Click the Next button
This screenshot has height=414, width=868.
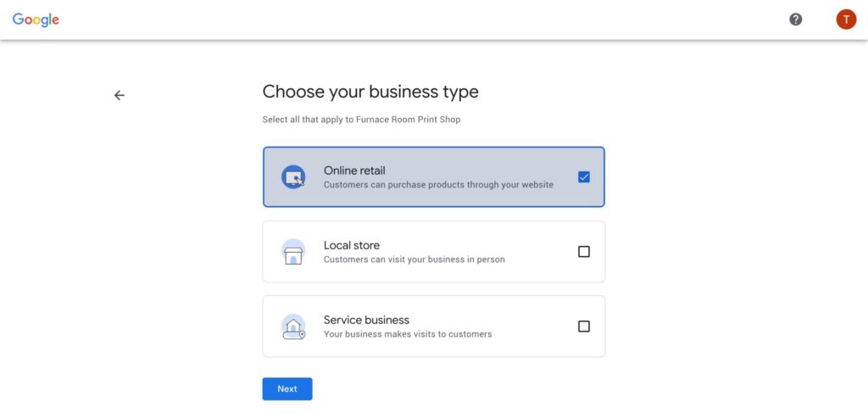point(287,389)
